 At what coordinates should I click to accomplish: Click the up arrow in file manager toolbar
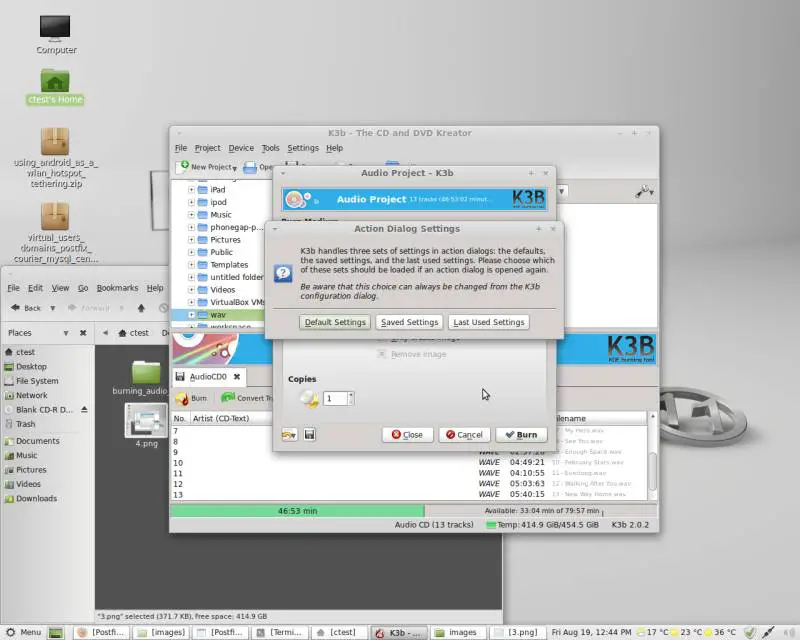point(141,308)
